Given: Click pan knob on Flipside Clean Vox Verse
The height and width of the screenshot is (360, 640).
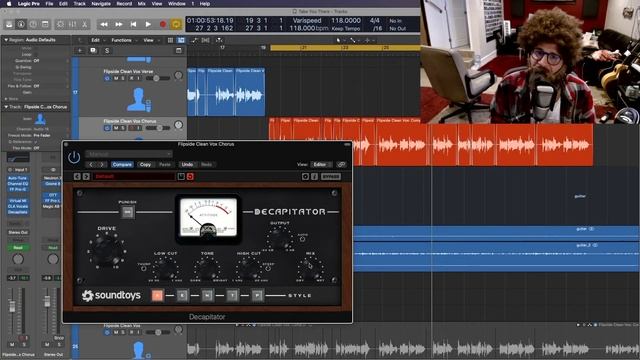Looking at the screenshot, I should (x=178, y=75).
